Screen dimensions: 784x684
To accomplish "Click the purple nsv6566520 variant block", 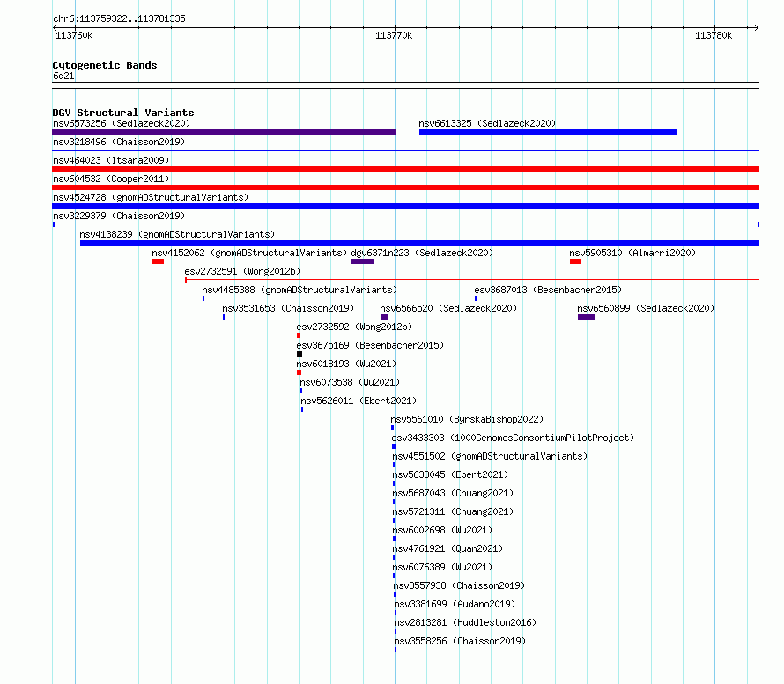I will [384, 317].
